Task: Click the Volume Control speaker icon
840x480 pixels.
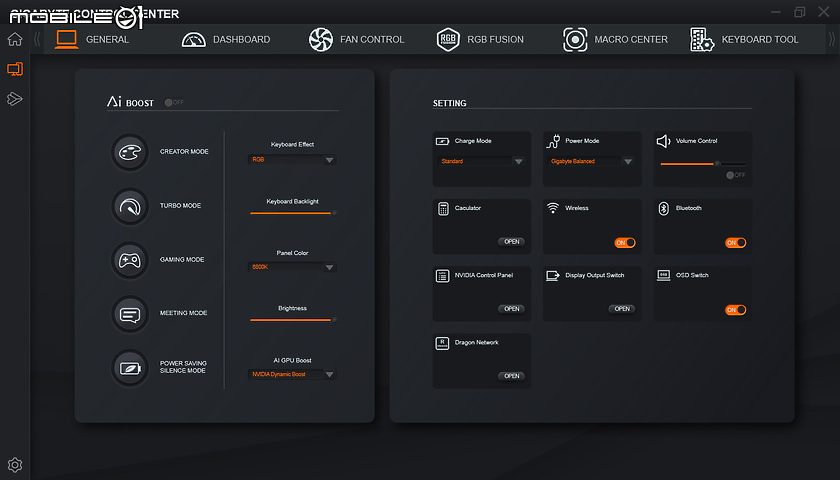Action: (x=663, y=141)
